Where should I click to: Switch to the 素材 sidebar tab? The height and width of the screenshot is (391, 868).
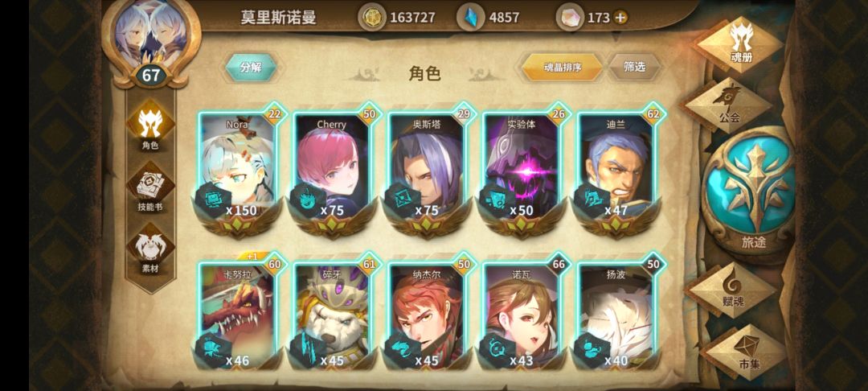(150, 250)
